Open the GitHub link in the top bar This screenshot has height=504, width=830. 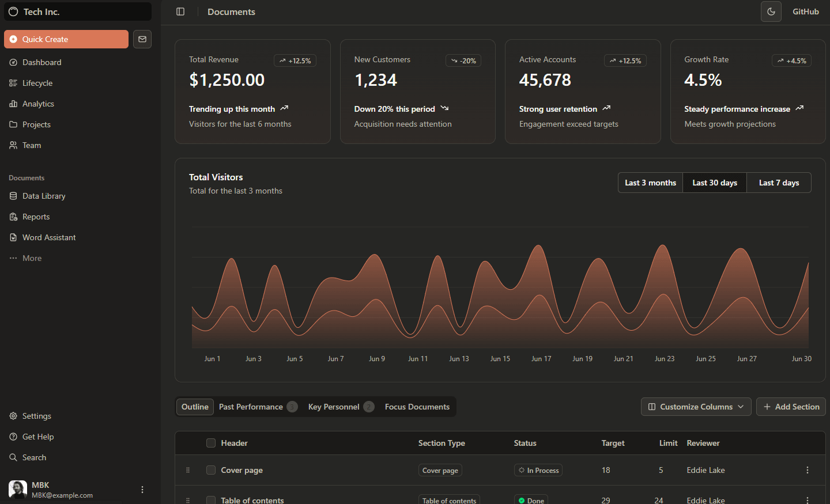tap(805, 12)
